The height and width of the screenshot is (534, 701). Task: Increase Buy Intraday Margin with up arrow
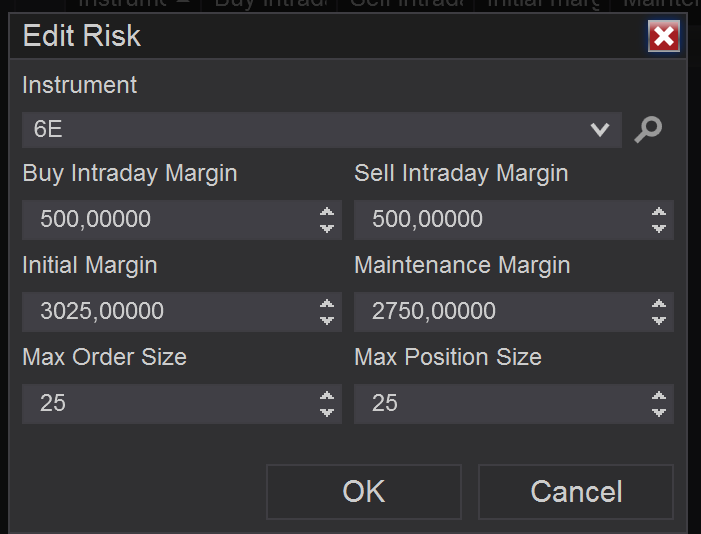327,212
